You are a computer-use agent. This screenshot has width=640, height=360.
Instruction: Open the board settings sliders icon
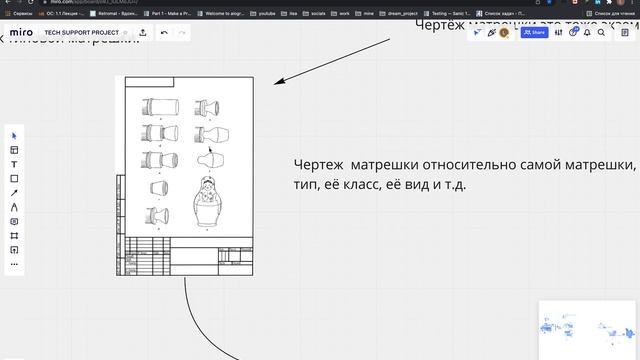point(558,33)
